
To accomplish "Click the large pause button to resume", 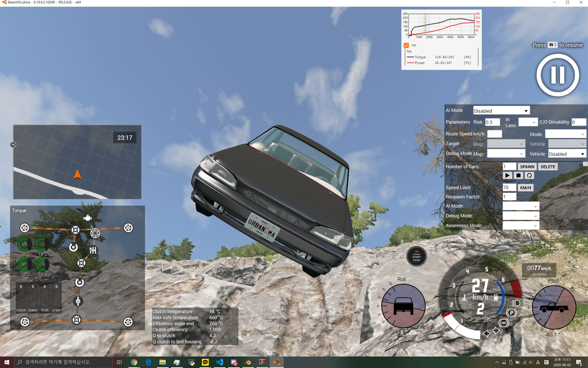I will (x=558, y=75).
